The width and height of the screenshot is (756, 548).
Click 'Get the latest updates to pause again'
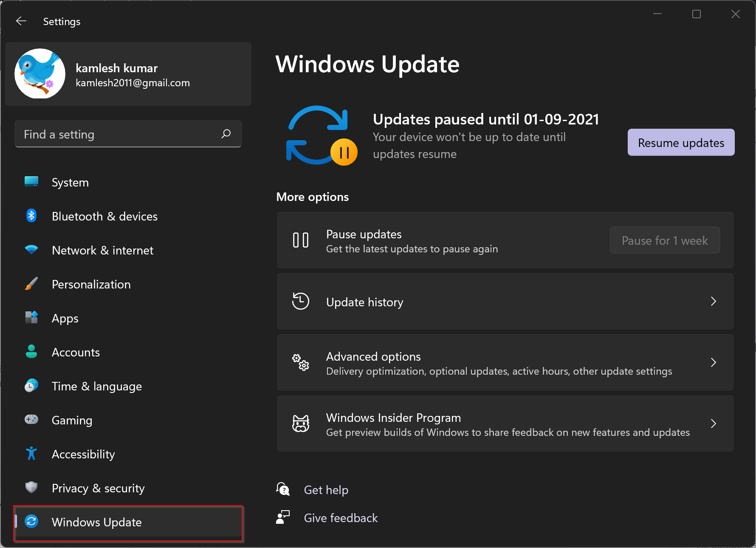[x=412, y=249]
